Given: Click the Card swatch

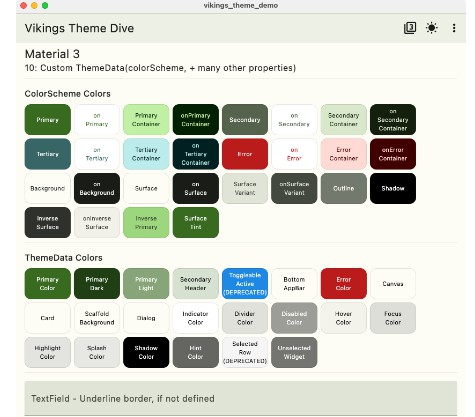Looking at the screenshot, I should click(x=48, y=318).
